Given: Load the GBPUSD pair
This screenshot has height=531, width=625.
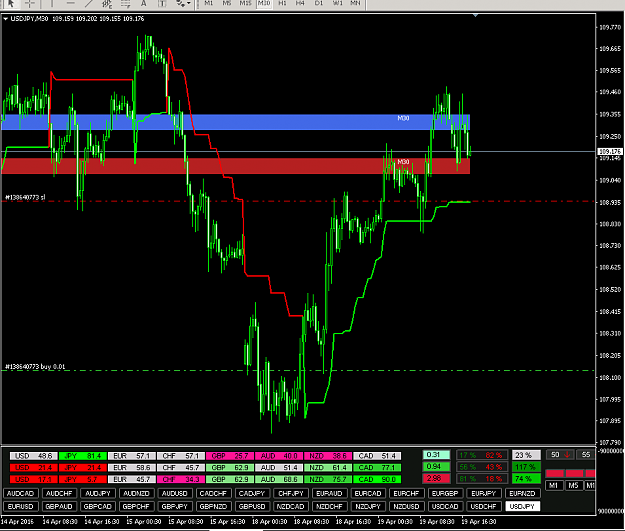Looking at the screenshot, I should pyautogui.click(x=252, y=506).
